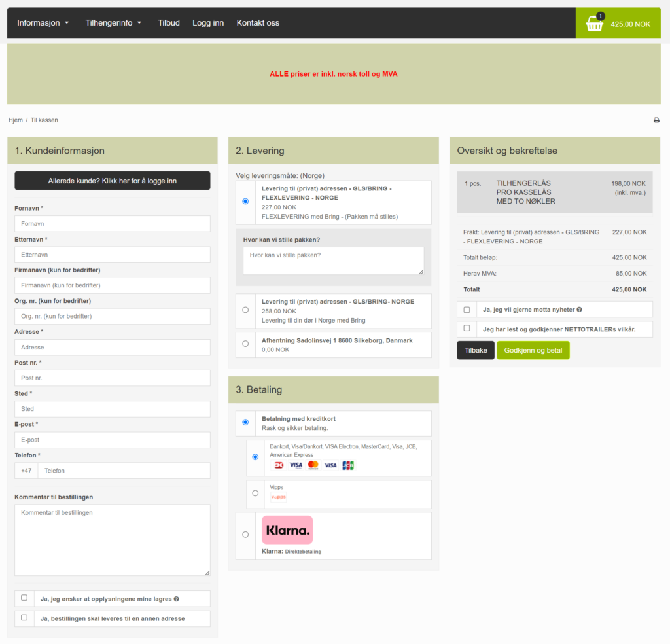
Task: Click the Dankort card logo
Action: [279, 465]
